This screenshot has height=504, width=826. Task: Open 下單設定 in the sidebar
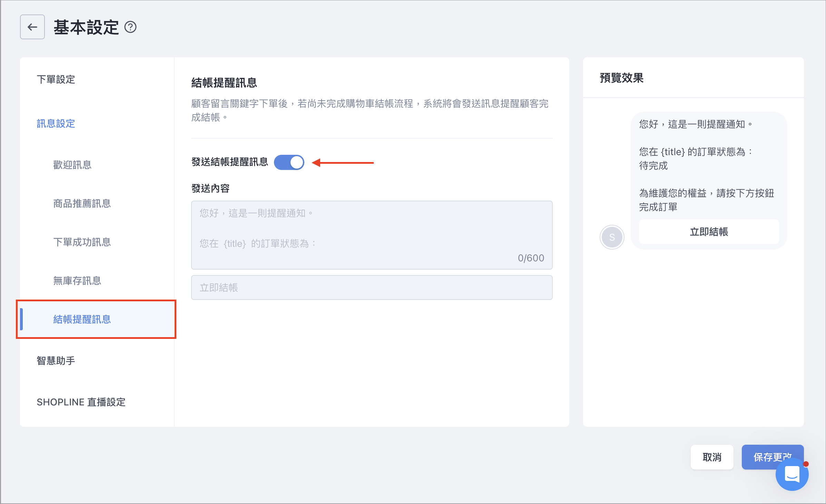(56, 80)
